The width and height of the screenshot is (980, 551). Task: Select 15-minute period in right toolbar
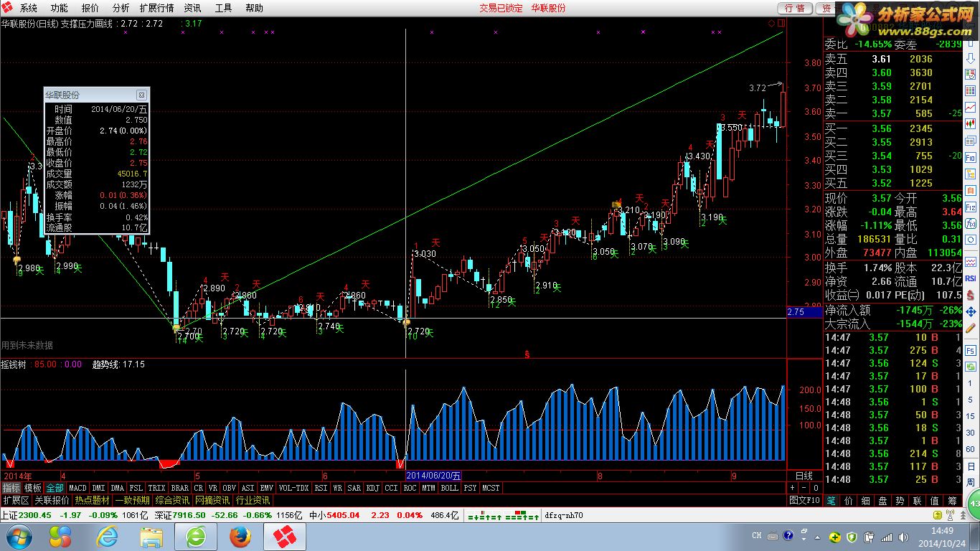click(x=970, y=416)
